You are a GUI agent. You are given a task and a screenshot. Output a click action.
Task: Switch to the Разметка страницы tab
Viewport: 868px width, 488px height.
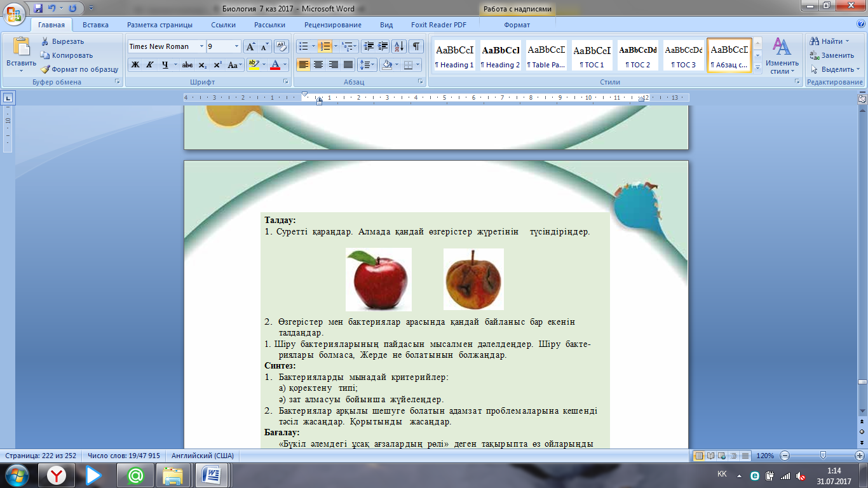click(159, 25)
